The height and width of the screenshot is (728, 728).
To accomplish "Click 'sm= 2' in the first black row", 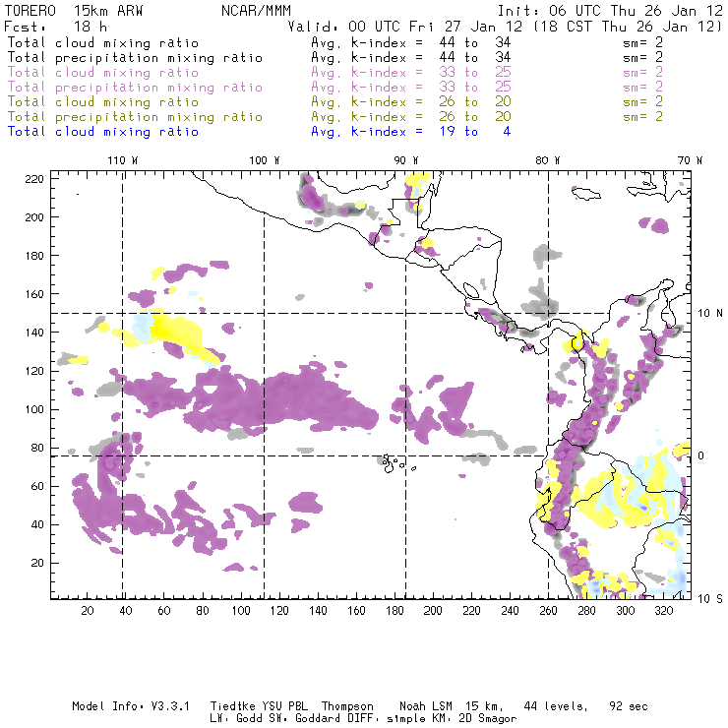I will click(x=643, y=42).
